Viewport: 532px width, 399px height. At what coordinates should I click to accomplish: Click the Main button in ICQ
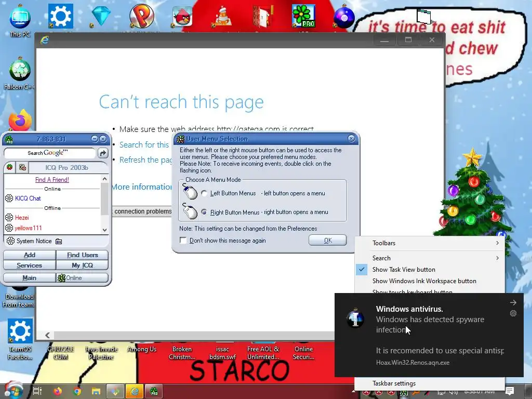pos(30,278)
